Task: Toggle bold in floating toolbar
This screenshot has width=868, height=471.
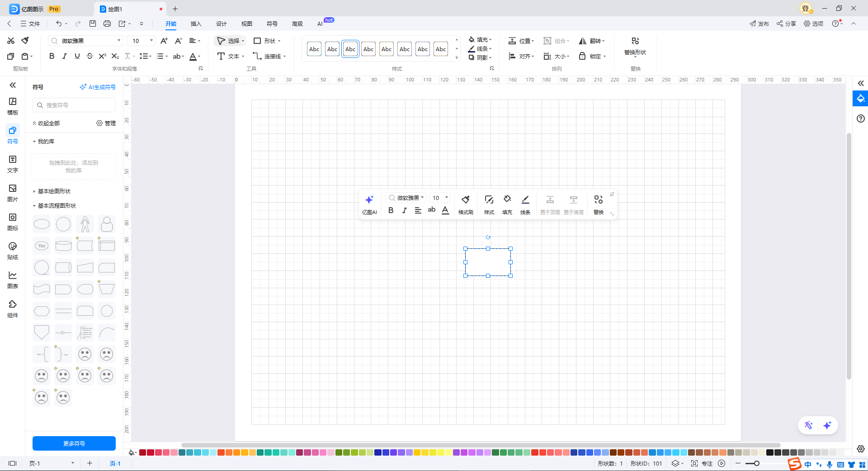Action: [x=391, y=210]
